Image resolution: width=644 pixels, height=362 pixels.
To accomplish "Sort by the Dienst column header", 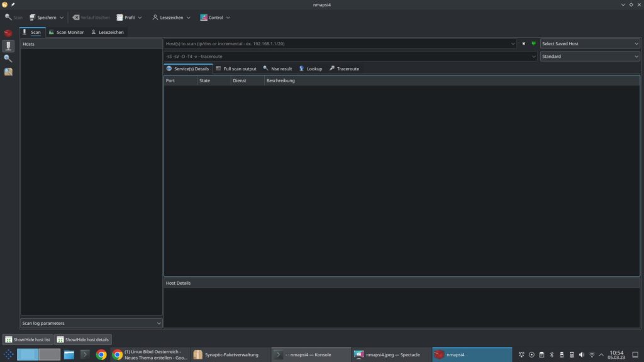I will 248,80.
